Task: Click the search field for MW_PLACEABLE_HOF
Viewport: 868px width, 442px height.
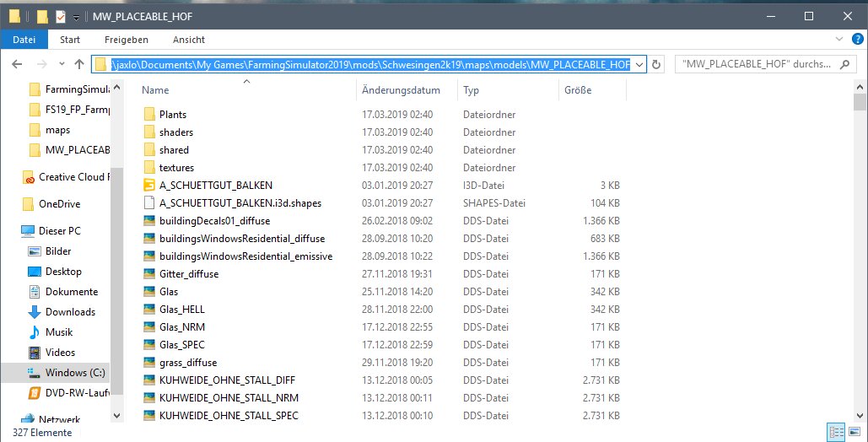Action: point(755,65)
